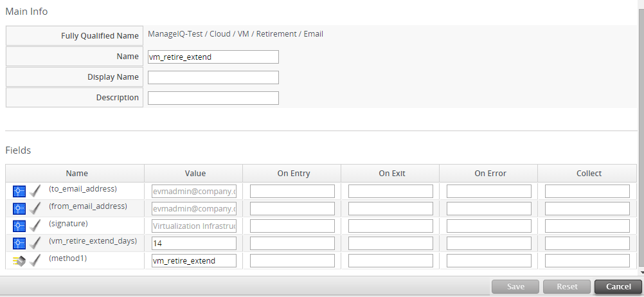Click the checkmark icon for vm_retire_extend_days

[x=35, y=244]
